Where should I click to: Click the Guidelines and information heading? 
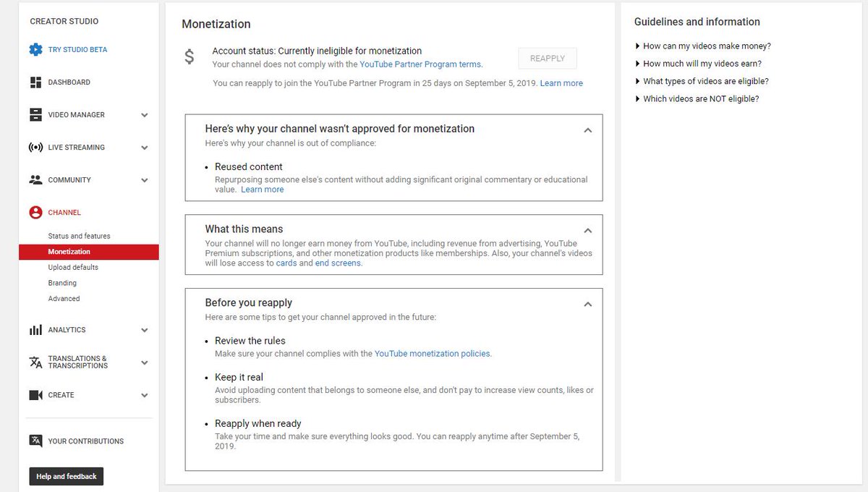tap(697, 22)
